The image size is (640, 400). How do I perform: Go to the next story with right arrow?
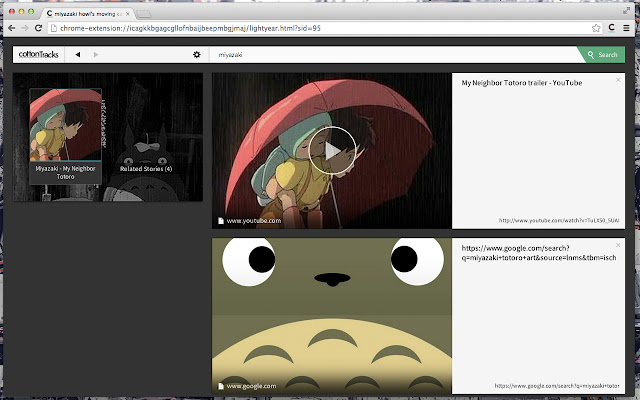(x=96, y=55)
